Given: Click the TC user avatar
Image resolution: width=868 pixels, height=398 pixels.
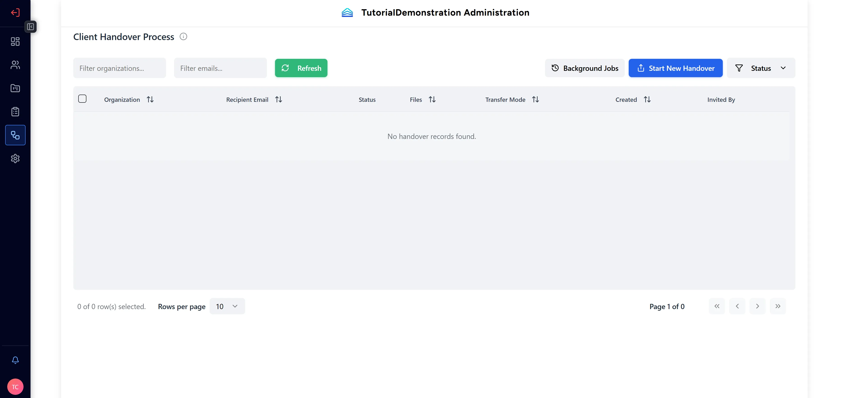Looking at the screenshot, I should [15, 386].
